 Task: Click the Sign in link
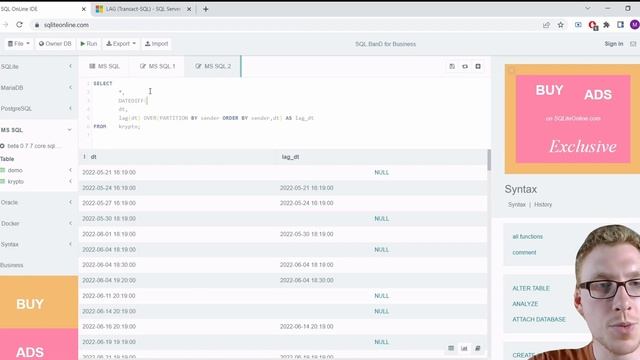point(614,44)
